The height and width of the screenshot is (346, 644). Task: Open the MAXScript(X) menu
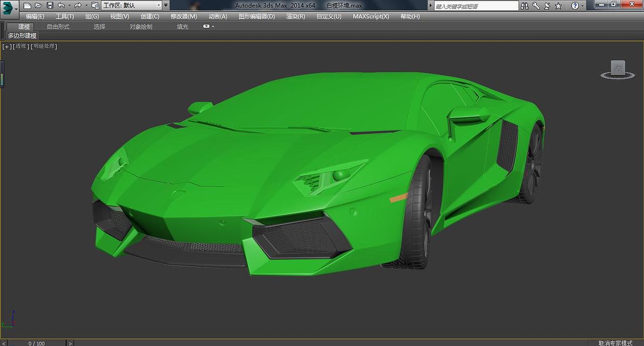click(371, 16)
